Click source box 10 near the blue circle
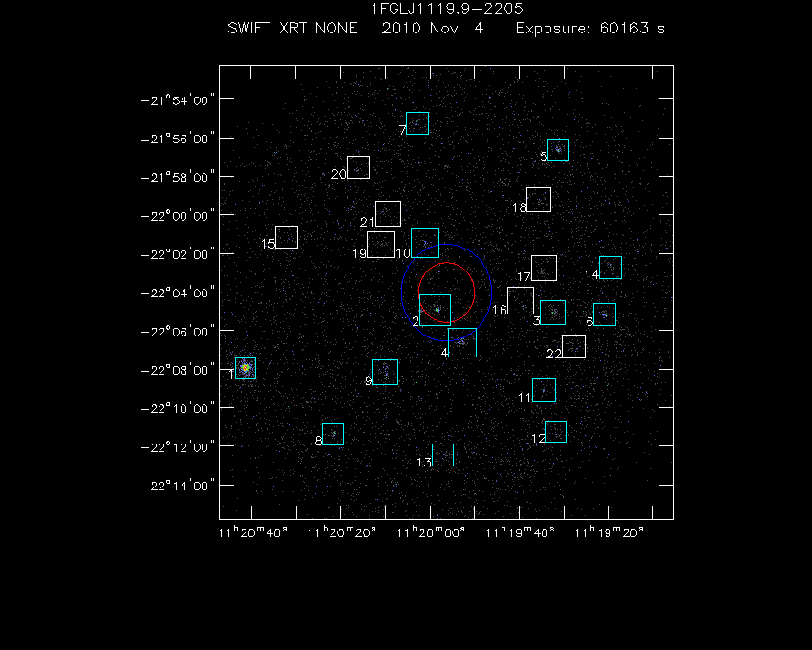The height and width of the screenshot is (650, 812). (x=425, y=243)
